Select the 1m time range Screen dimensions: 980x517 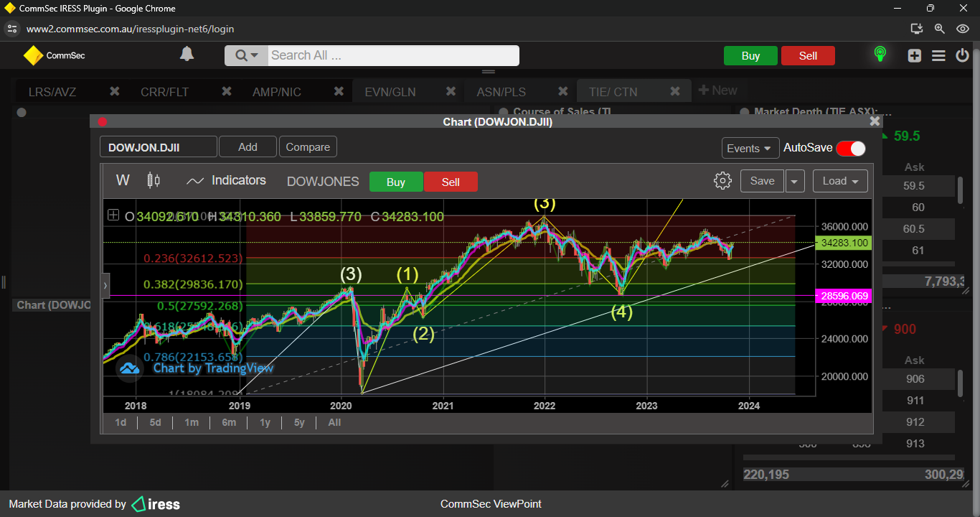[x=192, y=422]
